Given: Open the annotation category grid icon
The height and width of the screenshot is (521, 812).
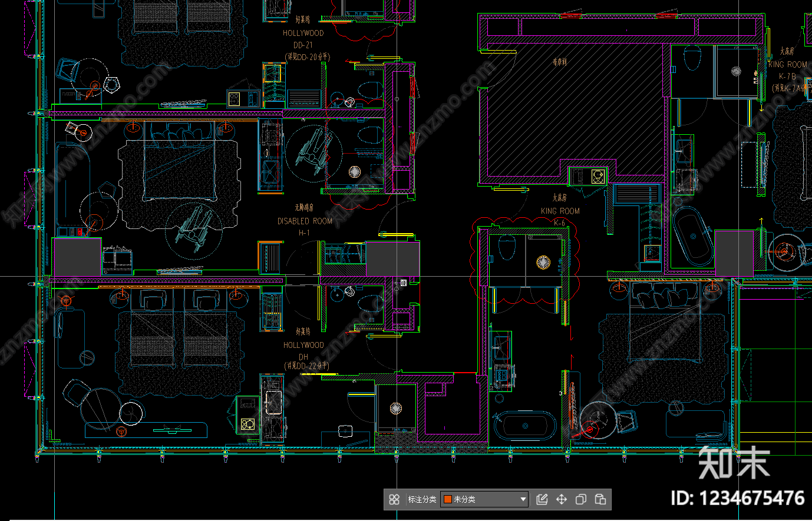Looking at the screenshot, I should 394,499.
